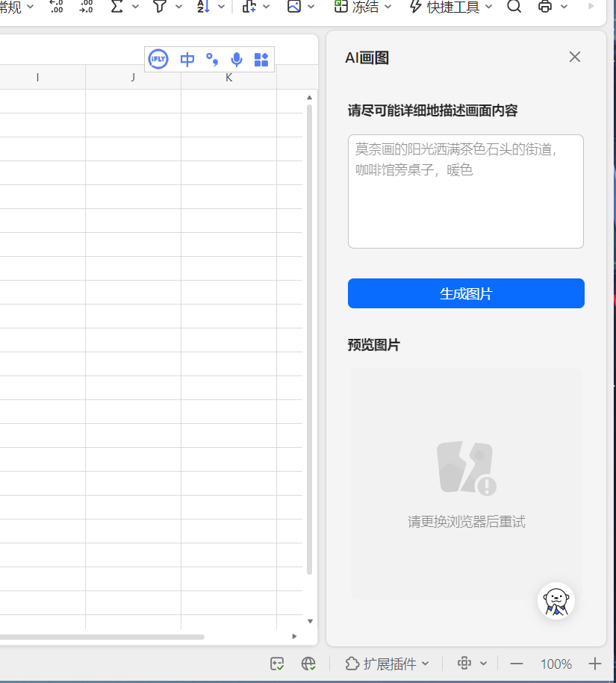Click the 100% zoom level

click(x=556, y=664)
